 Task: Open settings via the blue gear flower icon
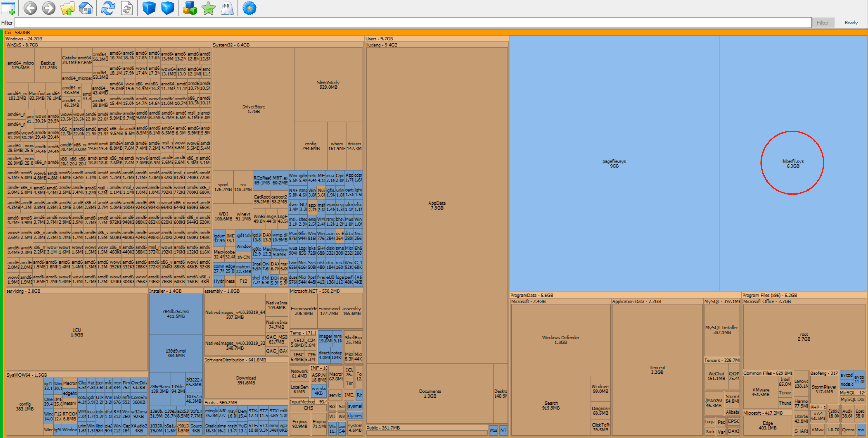point(249,8)
